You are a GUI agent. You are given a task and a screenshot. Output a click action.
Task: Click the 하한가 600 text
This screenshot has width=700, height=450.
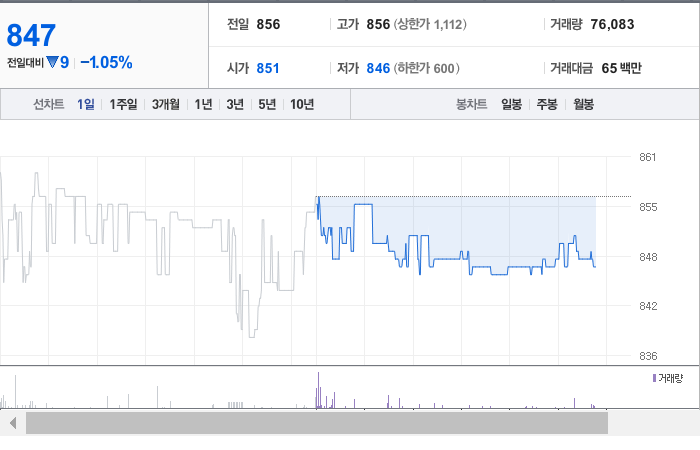pos(426,68)
